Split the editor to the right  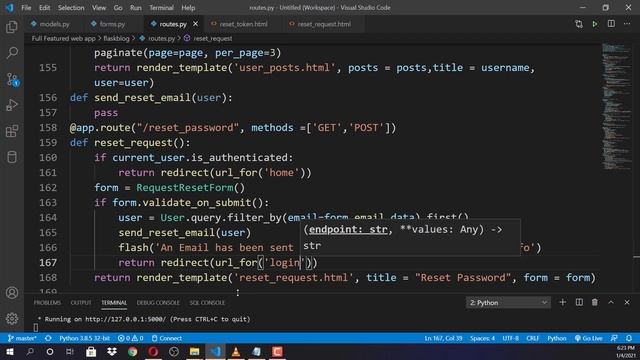[611, 24]
